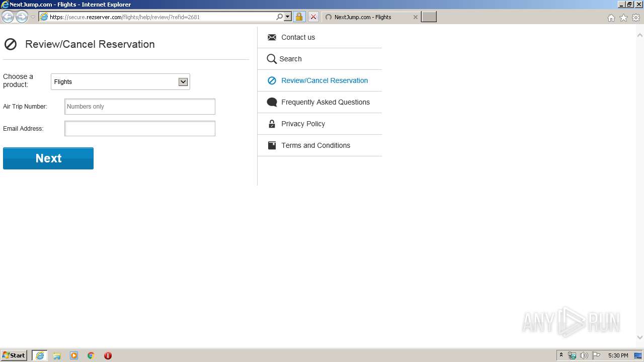Stop page loading with the red X
Viewport: 644px width, 362px height.
click(x=313, y=17)
